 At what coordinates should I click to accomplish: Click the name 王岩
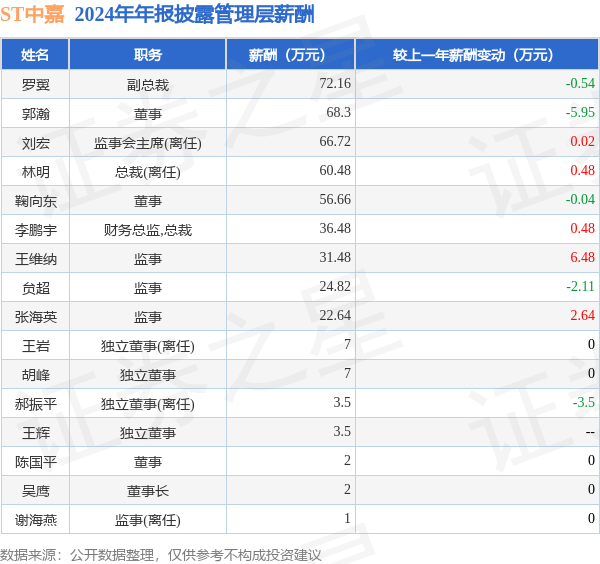pyautogui.click(x=36, y=346)
